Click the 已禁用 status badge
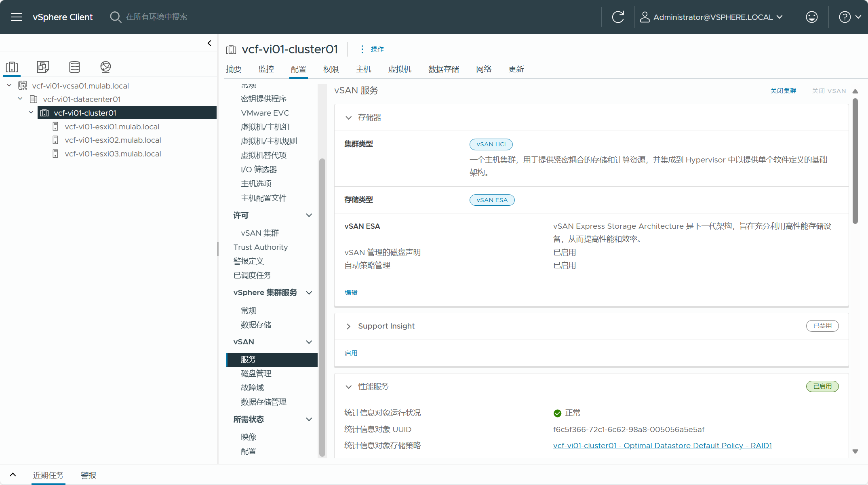 point(822,326)
